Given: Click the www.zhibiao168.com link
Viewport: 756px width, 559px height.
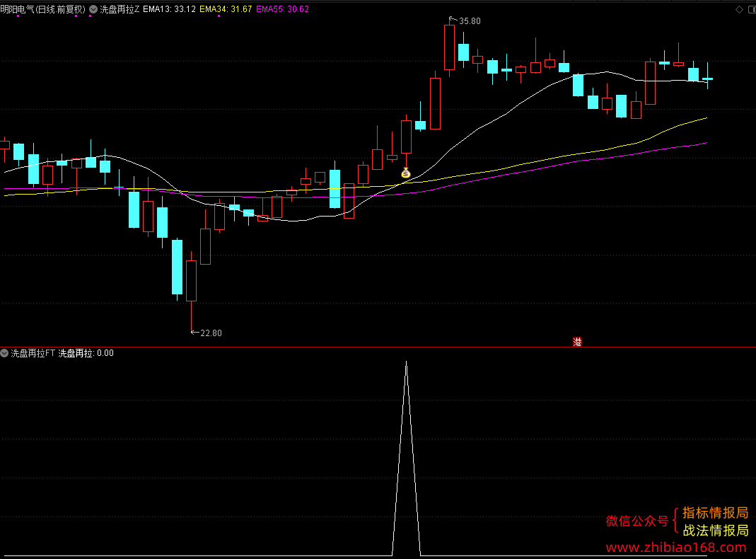Looking at the screenshot, I should pyautogui.click(x=676, y=548).
